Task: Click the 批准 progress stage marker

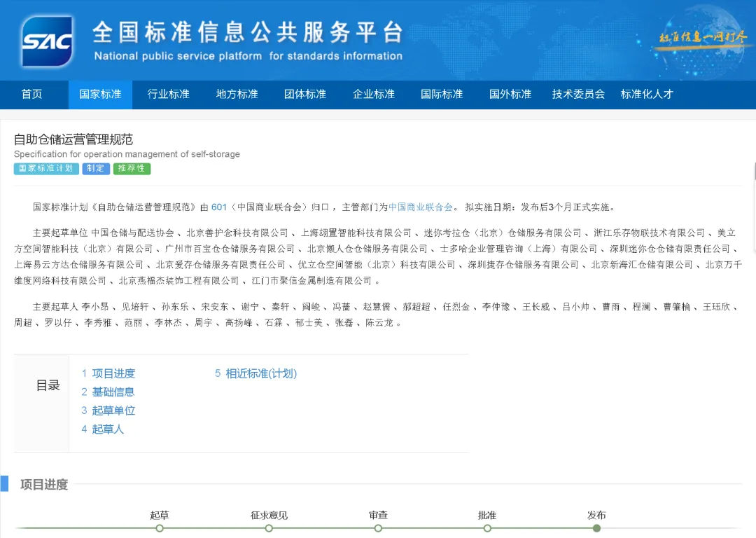Action: (x=487, y=528)
